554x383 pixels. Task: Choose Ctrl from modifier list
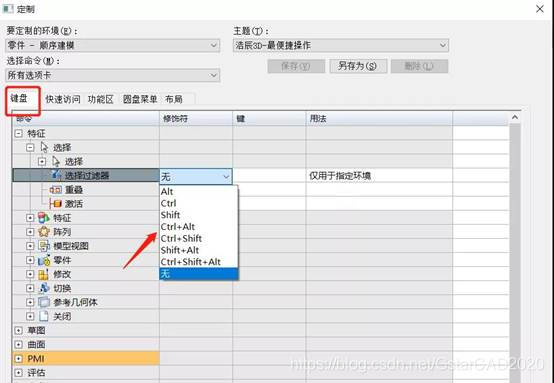click(x=199, y=203)
